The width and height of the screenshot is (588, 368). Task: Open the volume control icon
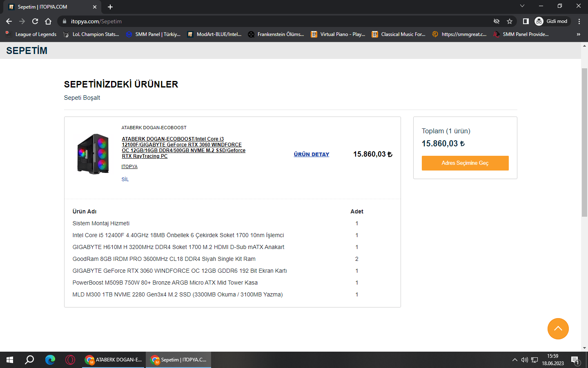[x=524, y=360]
